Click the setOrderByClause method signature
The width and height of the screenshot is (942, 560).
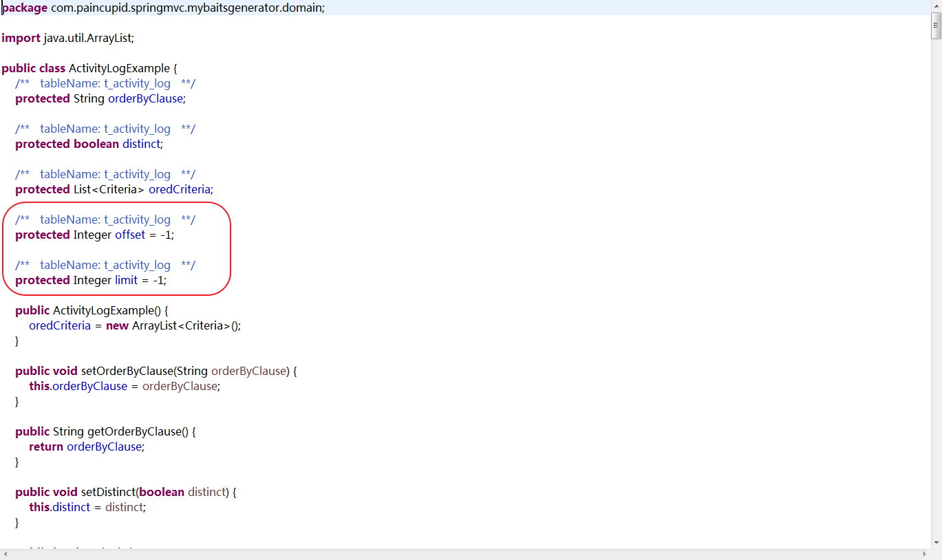(x=156, y=371)
